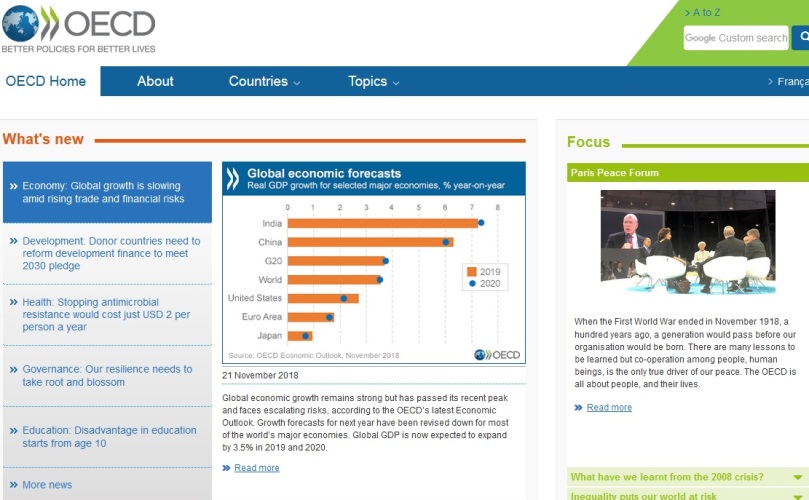Viewport: 809px width, 500px height.
Task: Click arrow icon beside Focus Read more
Action: click(578, 408)
